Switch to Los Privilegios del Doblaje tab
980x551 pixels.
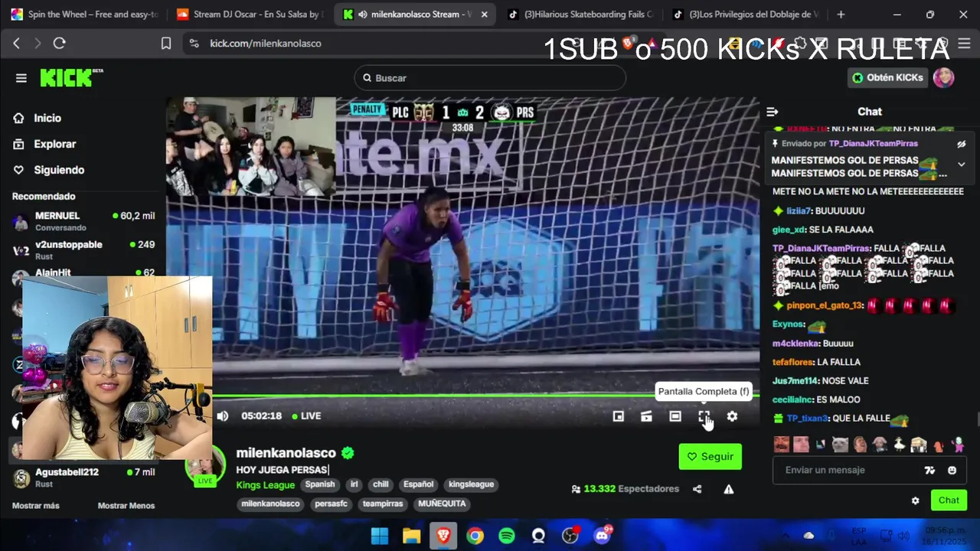745,14
